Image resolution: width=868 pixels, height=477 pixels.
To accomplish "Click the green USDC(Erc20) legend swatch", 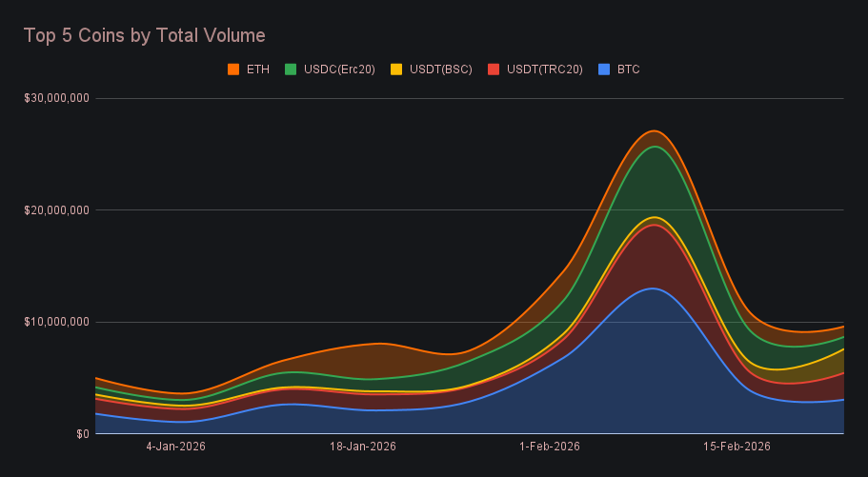I will click(291, 70).
